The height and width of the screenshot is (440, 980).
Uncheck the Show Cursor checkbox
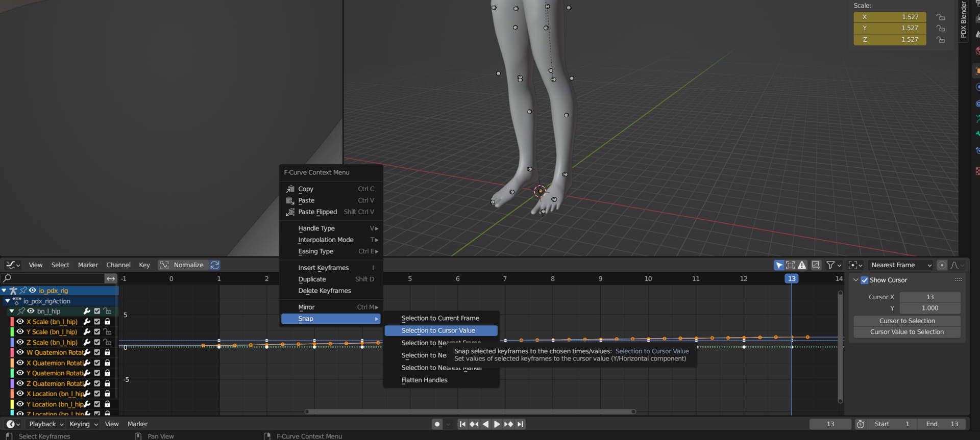pyautogui.click(x=865, y=280)
